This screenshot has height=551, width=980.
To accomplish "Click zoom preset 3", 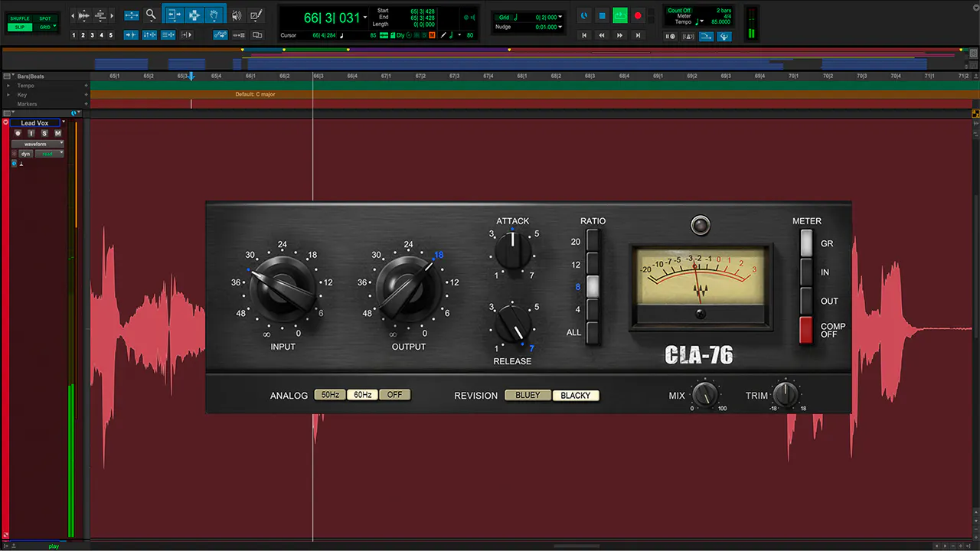I will [x=92, y=34].
